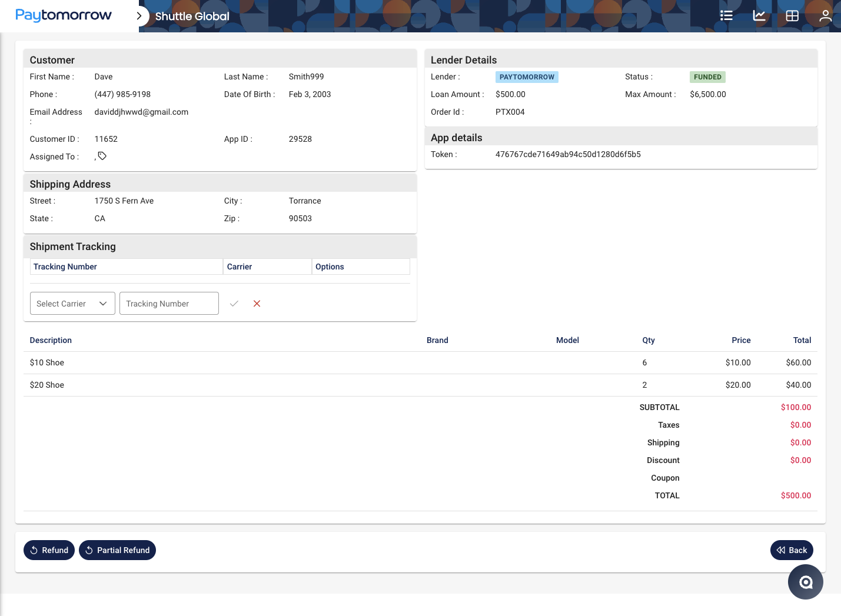Go back using the Back button

click(792, 550)
